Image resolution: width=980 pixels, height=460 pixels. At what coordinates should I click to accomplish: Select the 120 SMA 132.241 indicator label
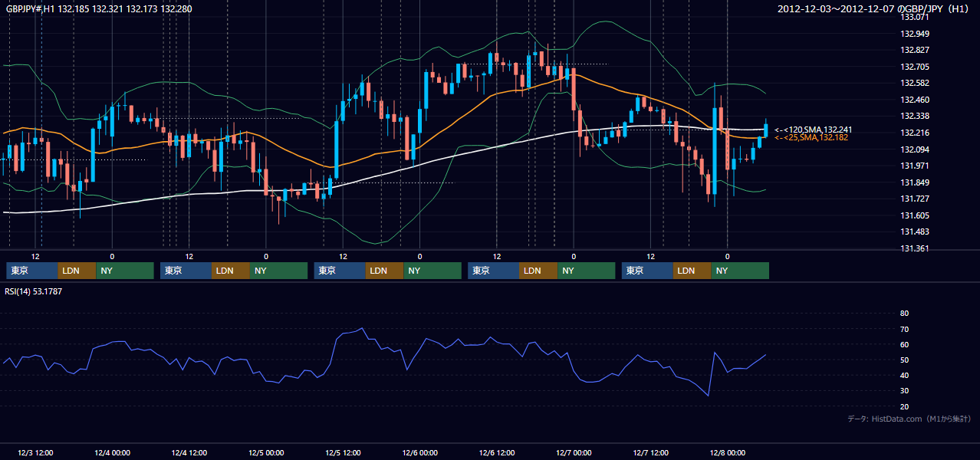click(x=814, y=130)
